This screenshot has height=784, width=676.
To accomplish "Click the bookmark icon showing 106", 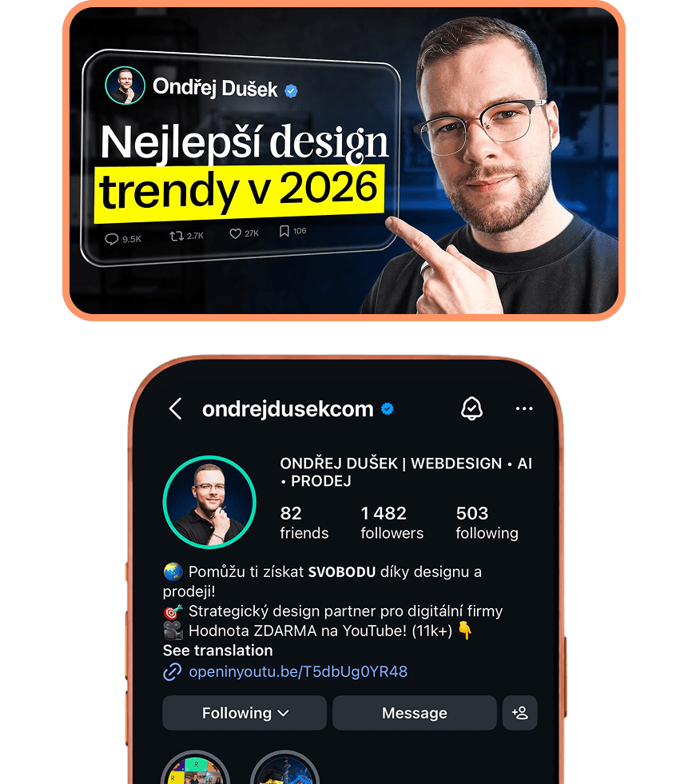I will tap(284, 230).
